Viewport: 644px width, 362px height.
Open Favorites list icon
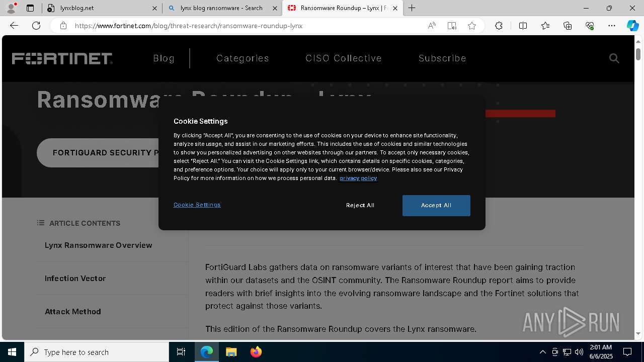click(x=545, y=26)
